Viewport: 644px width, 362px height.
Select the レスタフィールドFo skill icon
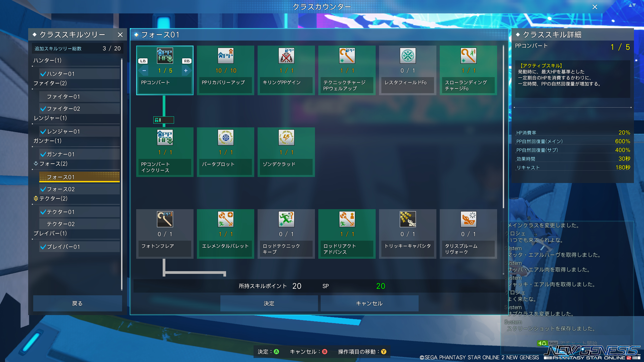(408, 56)
